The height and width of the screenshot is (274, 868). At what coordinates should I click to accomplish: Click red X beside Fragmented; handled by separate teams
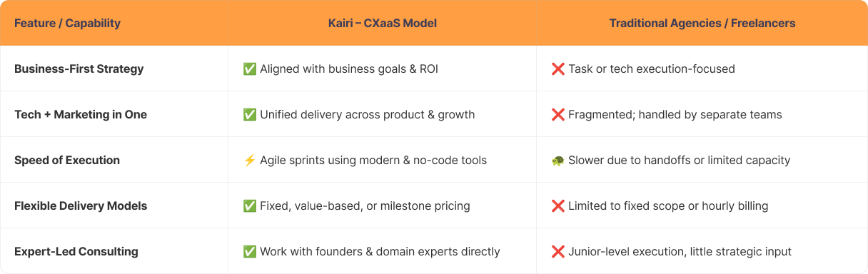pyautogui.click(x=557, y=115)
